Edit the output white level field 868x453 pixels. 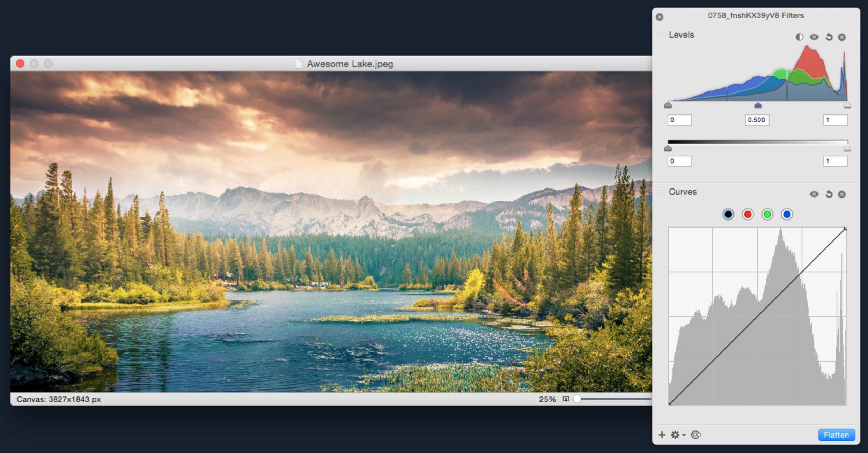[835, 161]
